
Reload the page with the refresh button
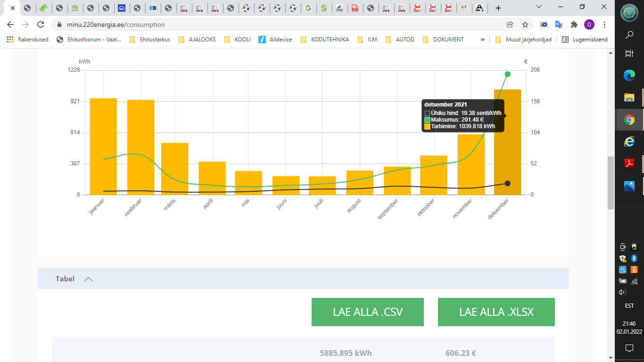pyautogui.click(x=41, y=25)
